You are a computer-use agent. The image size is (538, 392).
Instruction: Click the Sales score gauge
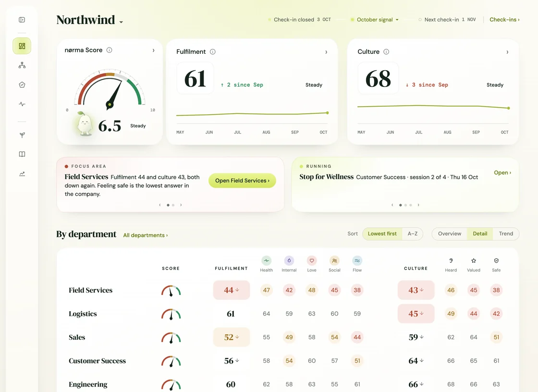click(171, 338)
